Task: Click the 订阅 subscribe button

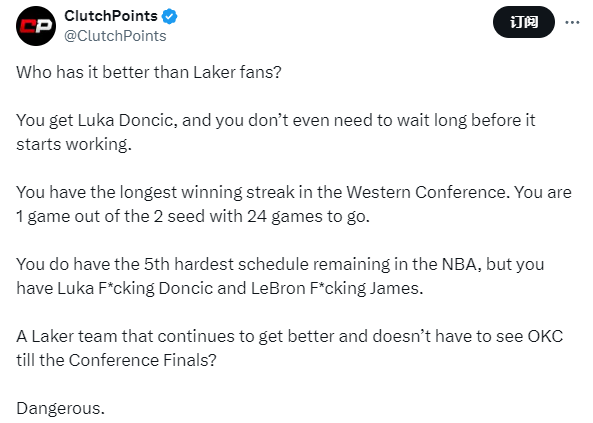Action: click(x=524, y=22)
